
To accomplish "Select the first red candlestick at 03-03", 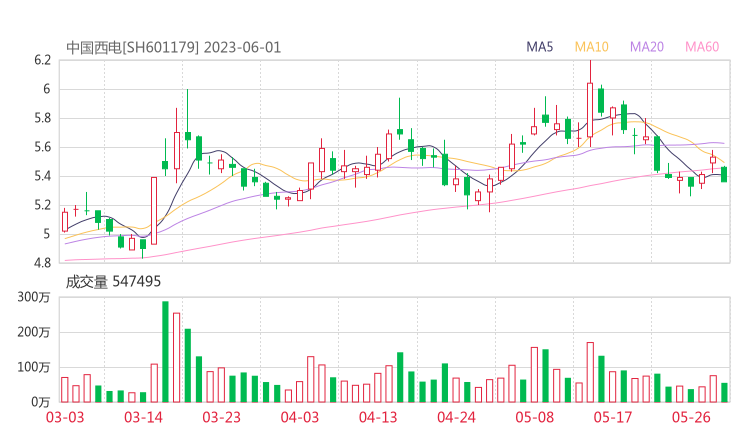I will click(x=65, y=220).
